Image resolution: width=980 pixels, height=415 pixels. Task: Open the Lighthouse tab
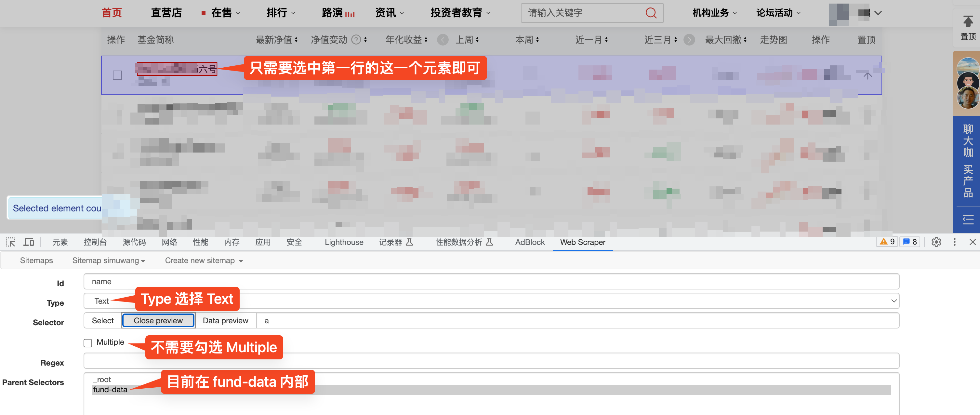point(344,242)
